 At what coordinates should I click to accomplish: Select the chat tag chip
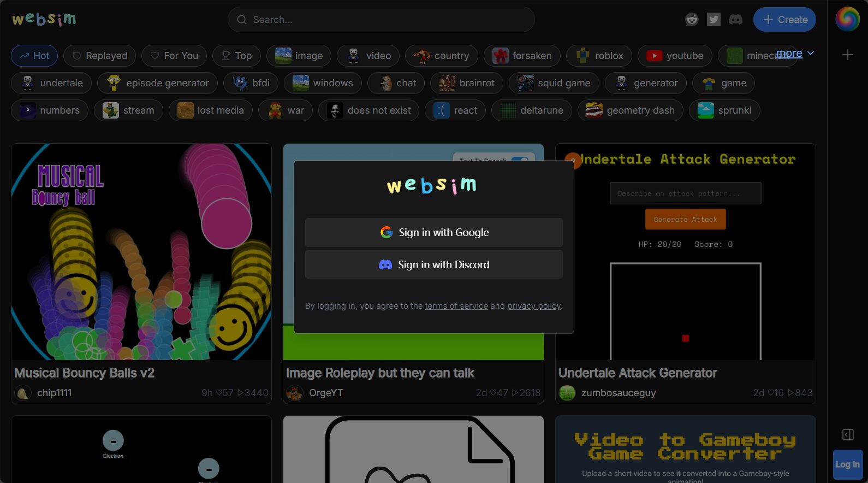(396, 83)
